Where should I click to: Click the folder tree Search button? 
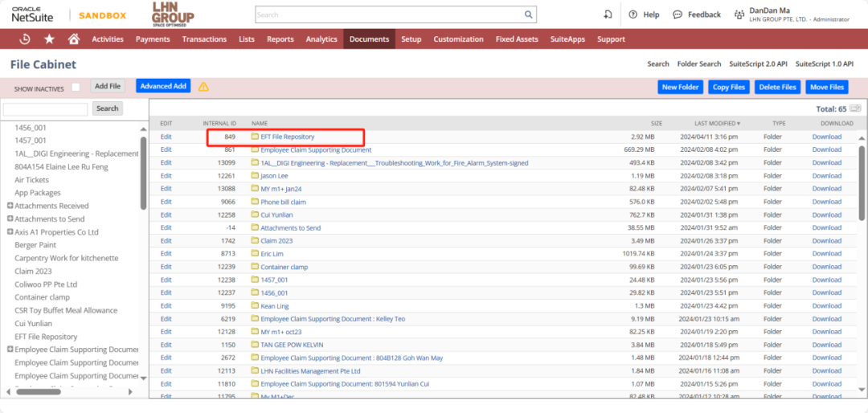(108, 108)
